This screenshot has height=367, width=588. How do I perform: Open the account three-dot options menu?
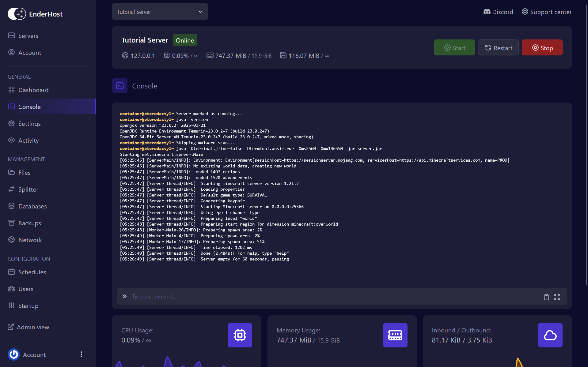(81, 354)
